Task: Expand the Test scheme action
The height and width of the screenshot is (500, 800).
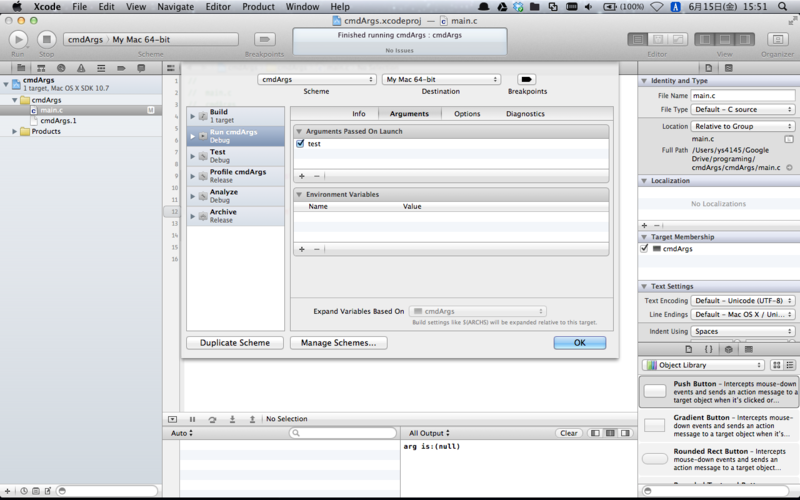Action: (x=193, y=156)
